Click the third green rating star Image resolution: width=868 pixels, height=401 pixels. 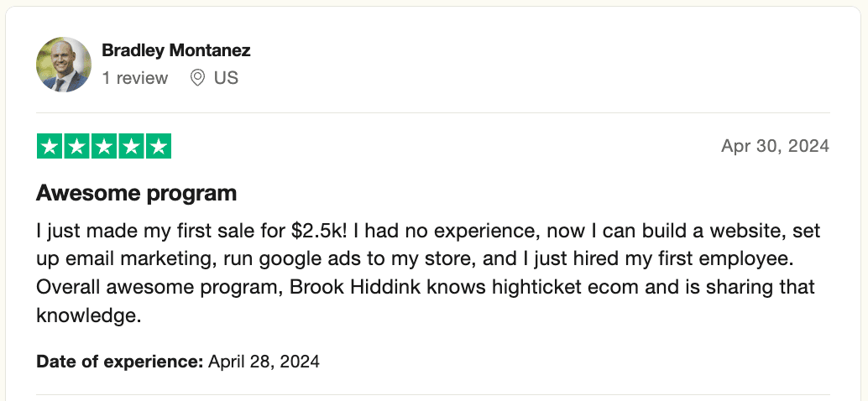103,147
